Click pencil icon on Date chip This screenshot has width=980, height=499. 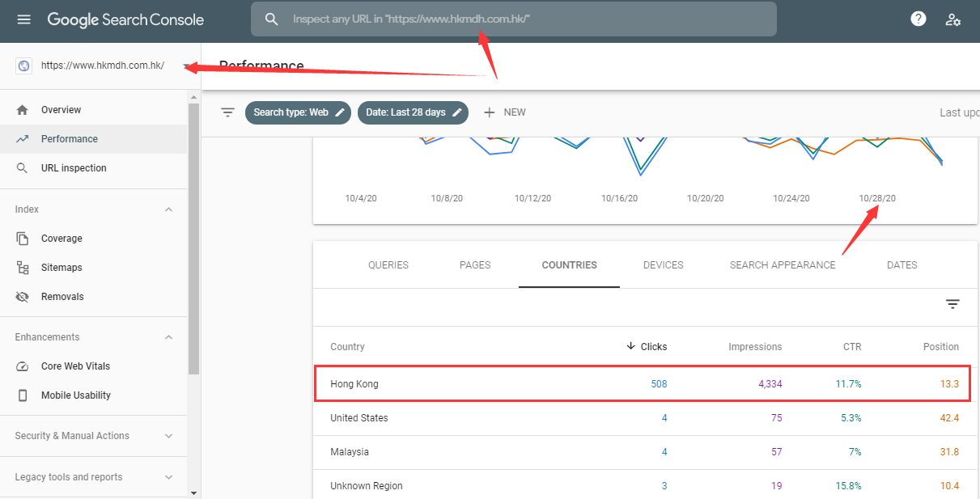(x=457, y=112)
